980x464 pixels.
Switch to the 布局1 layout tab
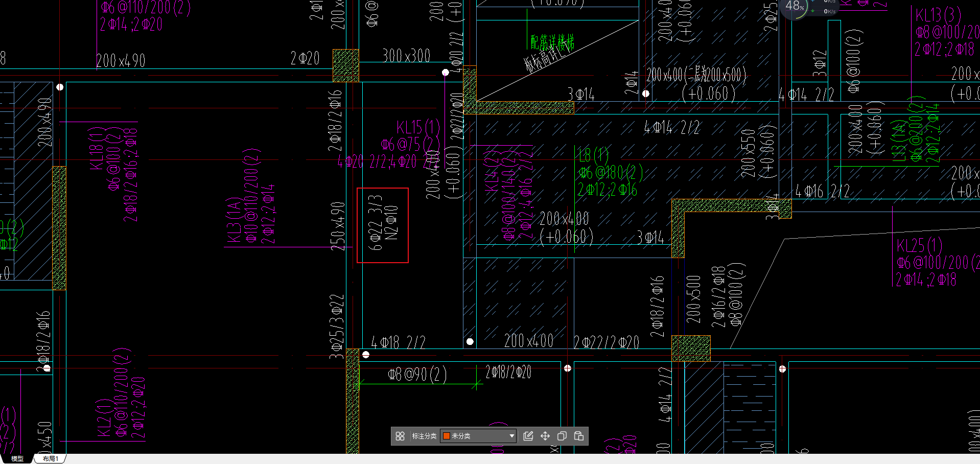pos(50,458)
